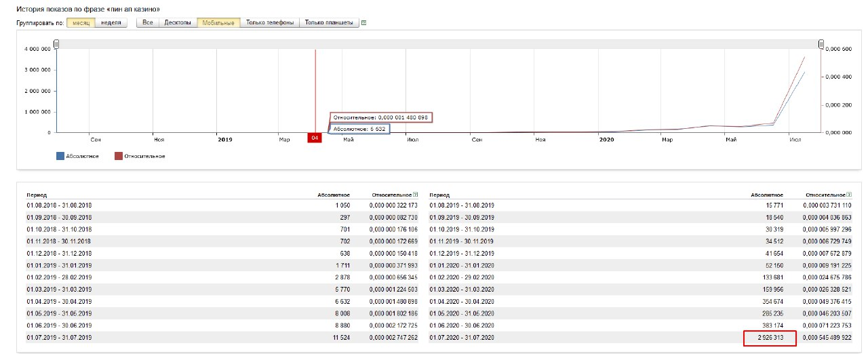Click the Абсолютное: 6 632 chart tooltip

(x=359, y=128)
